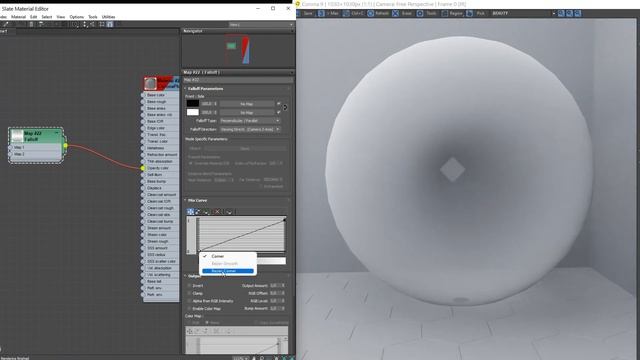Image resolution: width=640 pixels, height=360 pixels.
Task: Click Ctrl+C copy button in Corona toolbar
Action: tap(353, 13)
